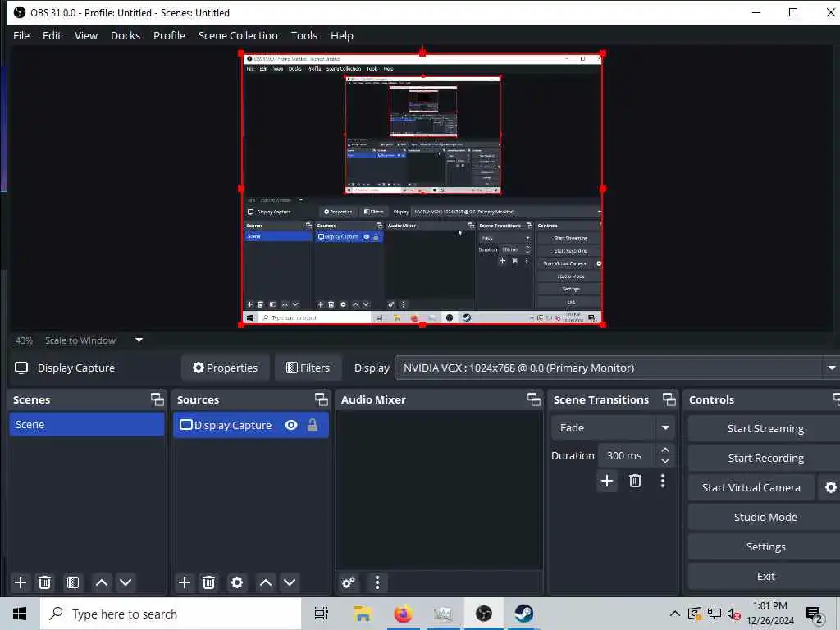The height and width of the screenshot is (630, 840).
Task: Select Display Capture source row
Action: (251, 425)
